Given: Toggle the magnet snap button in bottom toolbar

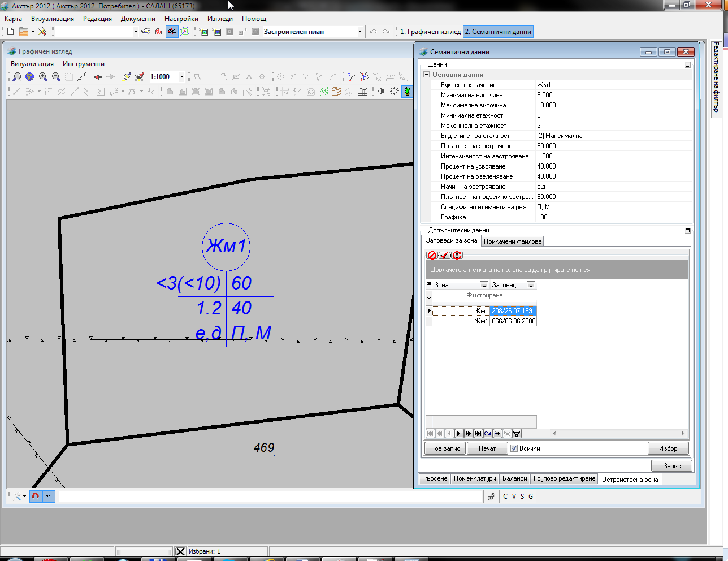Looking at the screenshot, I should point(36,497).
